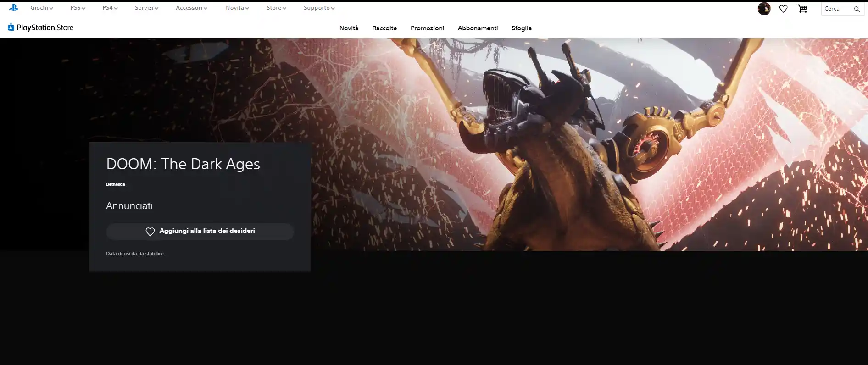Screen dimensions: 868x365
Task: Open the Novità store tab
Action: coord(349,28)
